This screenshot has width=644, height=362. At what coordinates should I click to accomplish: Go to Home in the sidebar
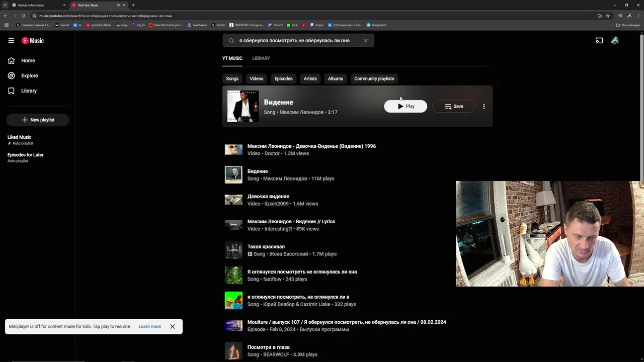point(22,61)
